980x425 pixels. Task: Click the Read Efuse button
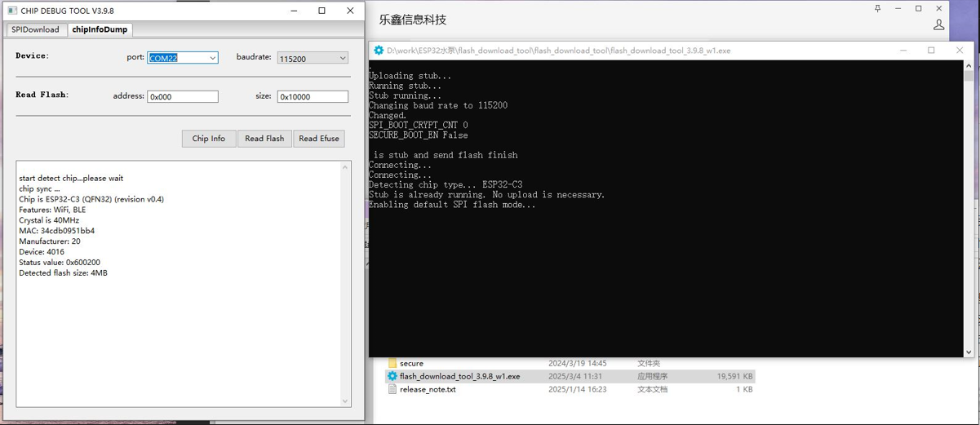[x=319, y=139]
